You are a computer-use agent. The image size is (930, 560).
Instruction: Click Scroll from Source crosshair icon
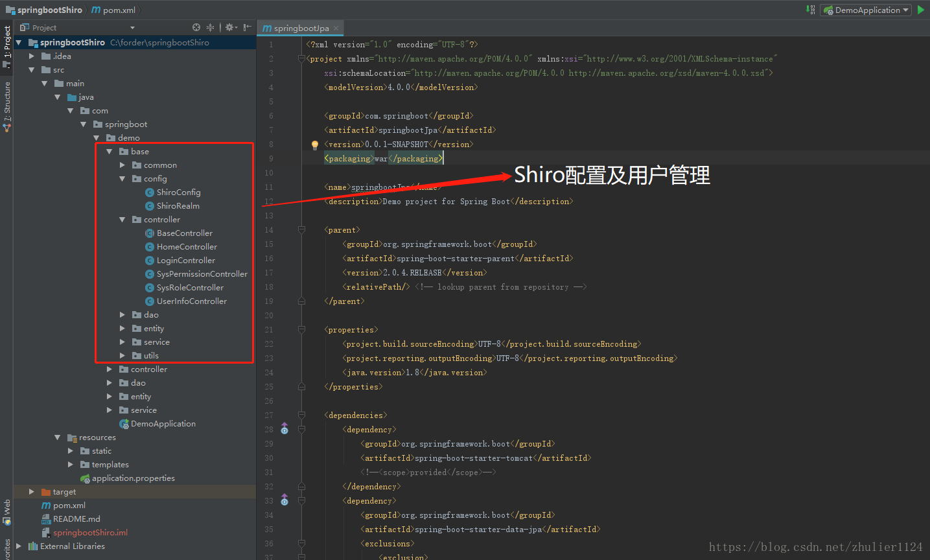(x=196, y=27)
